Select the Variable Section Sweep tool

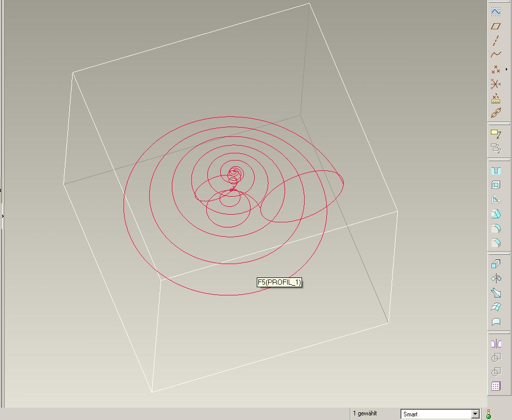tap(496, 293)
